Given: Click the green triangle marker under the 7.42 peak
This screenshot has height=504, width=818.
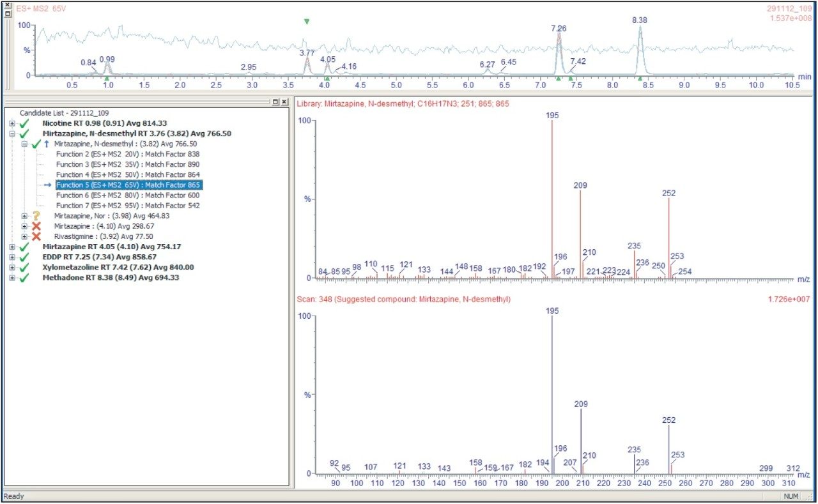Looking at the screenshot, I should (x=571, y=78).
